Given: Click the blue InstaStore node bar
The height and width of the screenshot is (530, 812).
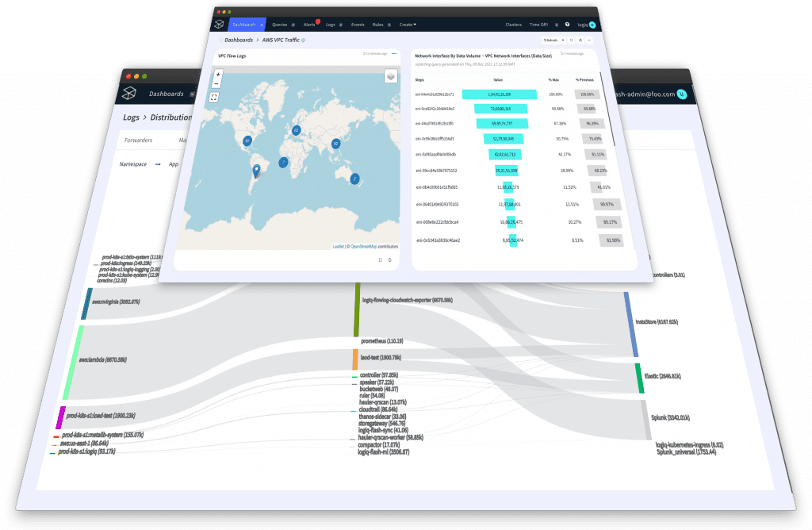Looking at the screenshot, I should (631, 325).
